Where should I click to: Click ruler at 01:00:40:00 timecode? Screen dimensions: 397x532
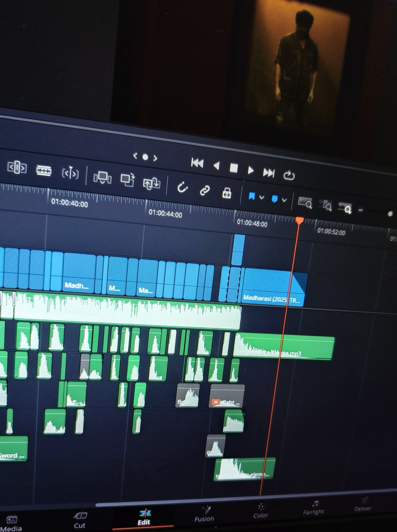[x=69, y=203]
